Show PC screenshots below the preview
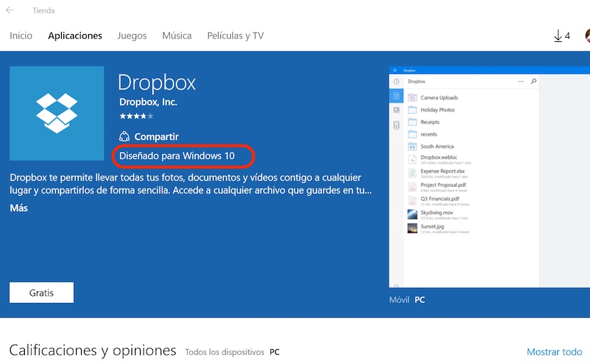Screen dimensions: 590x364 coord(419,299)
